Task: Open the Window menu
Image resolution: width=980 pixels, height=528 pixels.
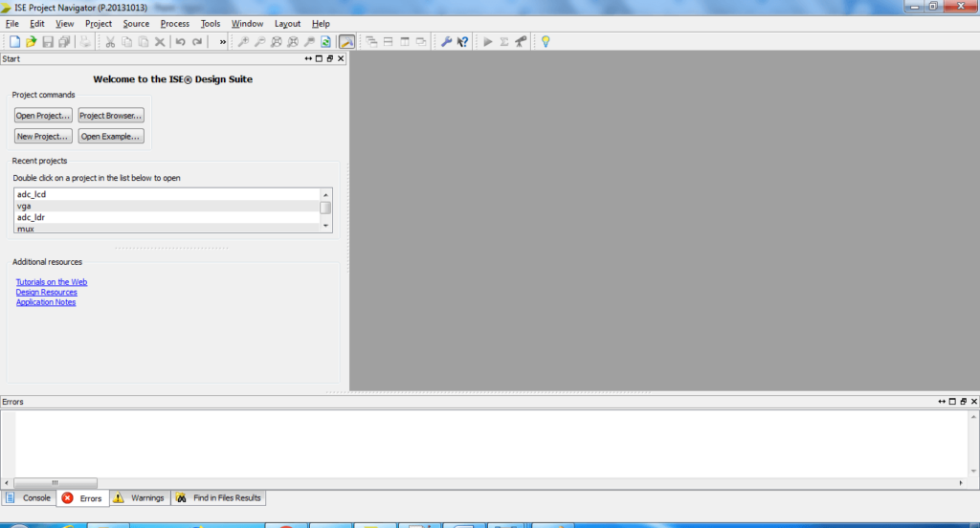Action: (247, 24)
